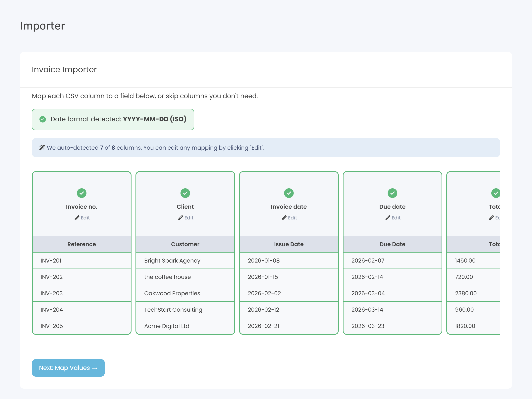
Task: Click the due date 2026-03-14
Action: (393, 310)
